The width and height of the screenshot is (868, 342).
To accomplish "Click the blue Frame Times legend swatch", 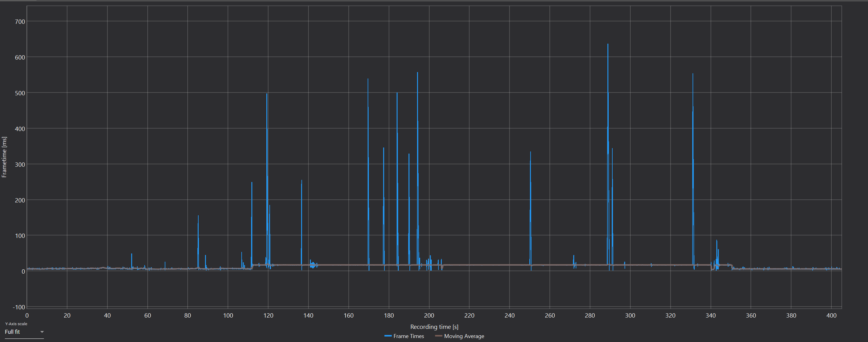I will click(x=388, y=336).
